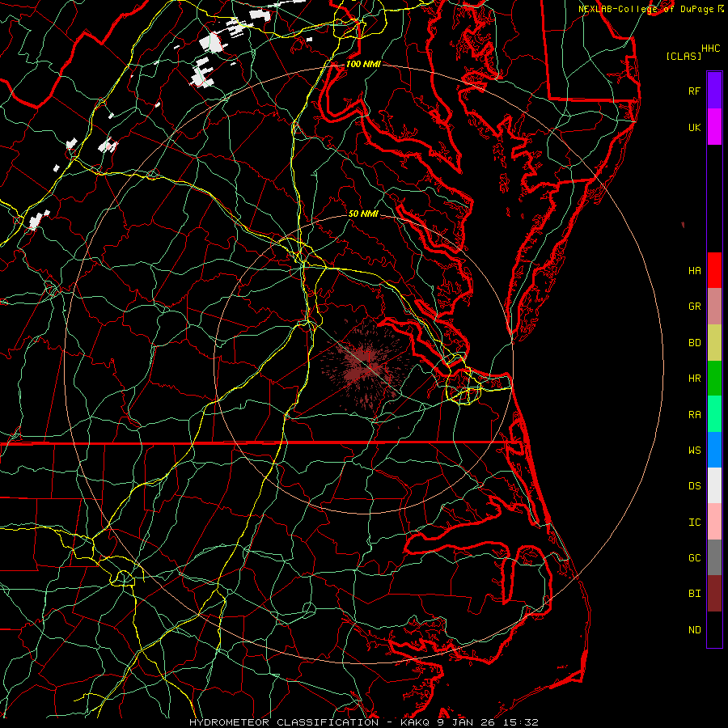
Task: Click the 50 NMI range ring label
Action: click(x=363, y=214)
